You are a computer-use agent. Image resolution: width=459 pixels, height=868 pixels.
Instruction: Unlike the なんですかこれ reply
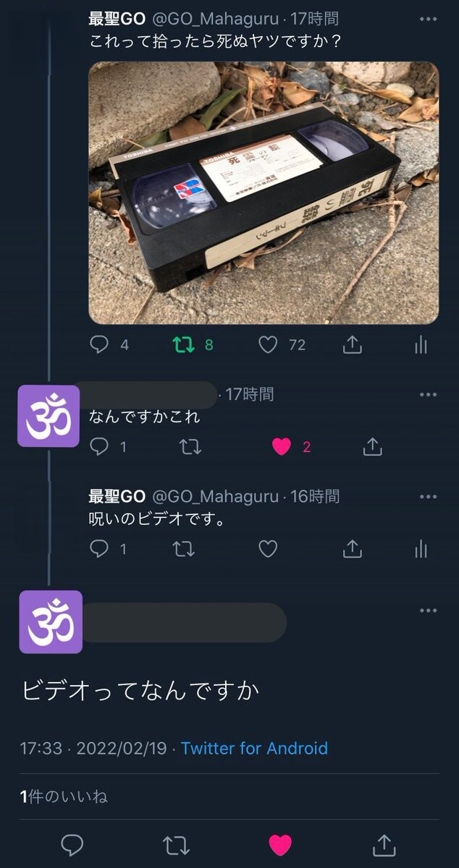(x=282, y=447)
